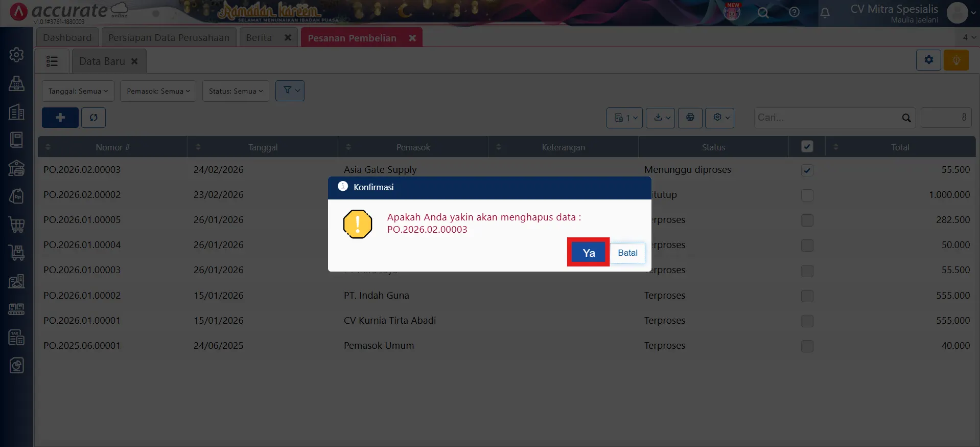Click the help question mark icon
Screen dimensions: 980x447
[x=794, y=12]
